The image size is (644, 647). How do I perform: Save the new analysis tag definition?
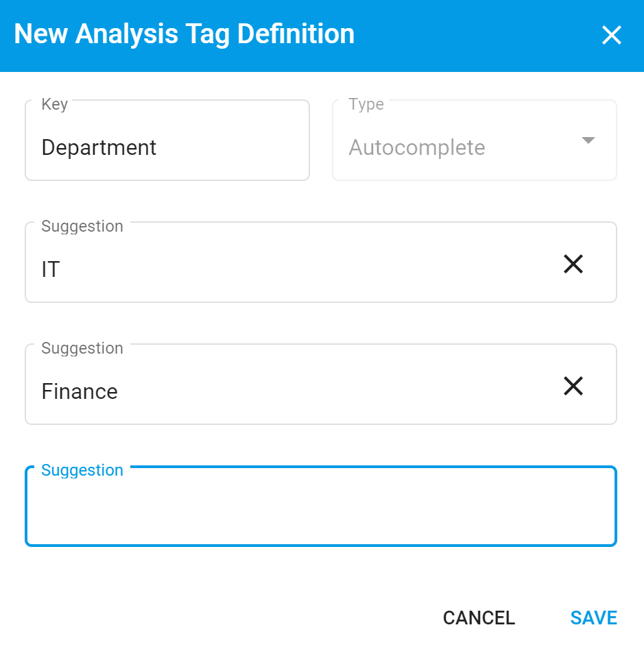pyautogui.click(x=593, y=617)
